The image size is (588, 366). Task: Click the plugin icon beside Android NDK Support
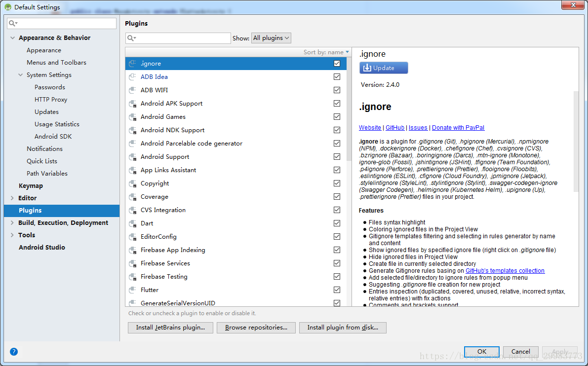tap(132, 130)
